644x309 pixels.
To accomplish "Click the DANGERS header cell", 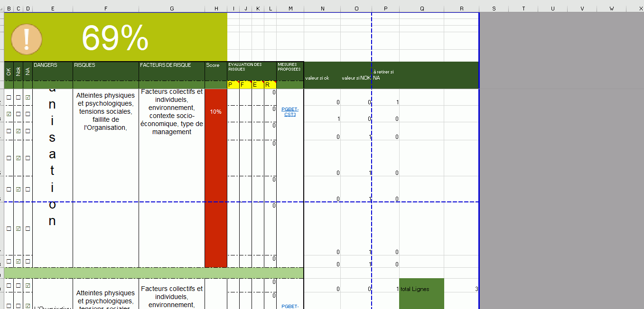I will point(52,66).
